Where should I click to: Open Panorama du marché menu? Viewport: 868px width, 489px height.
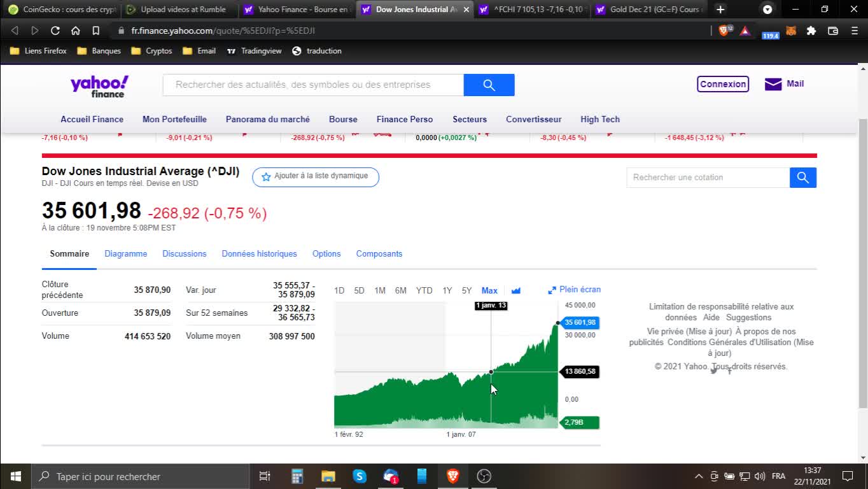coord(267,119)
